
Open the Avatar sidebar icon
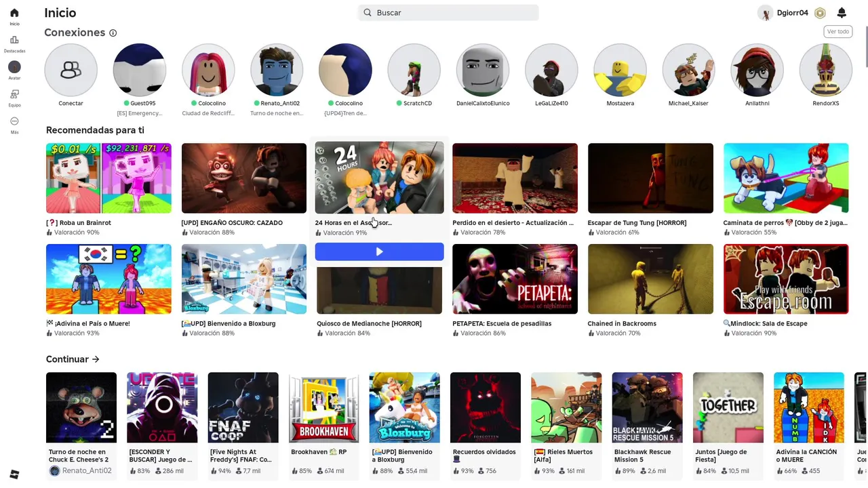point(14,67)
